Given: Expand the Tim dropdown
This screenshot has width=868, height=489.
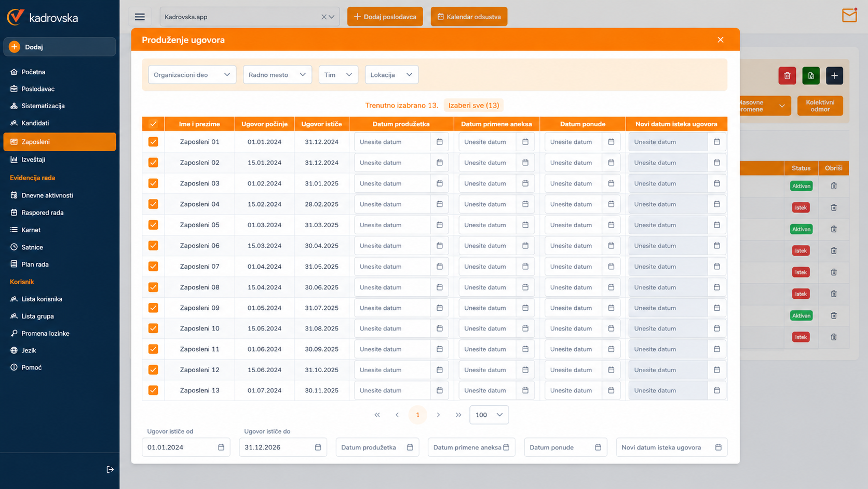Looking at the screenshot, I should tap(338, 75).
